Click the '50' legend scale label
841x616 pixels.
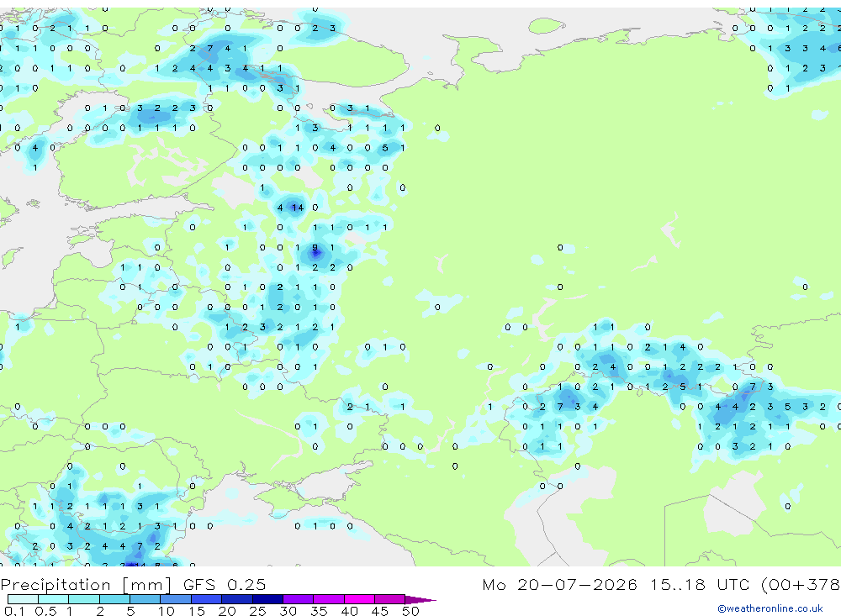click(x=410, y=611)
